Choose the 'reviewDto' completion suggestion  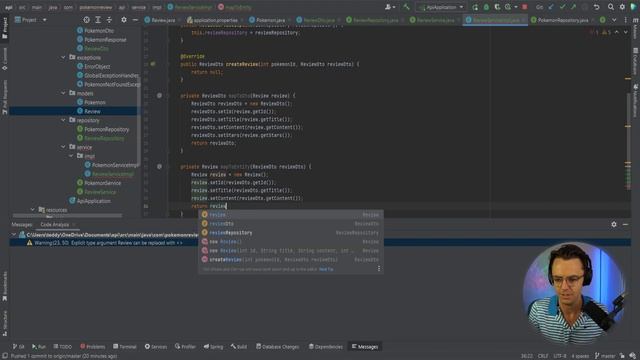[291, 224]
